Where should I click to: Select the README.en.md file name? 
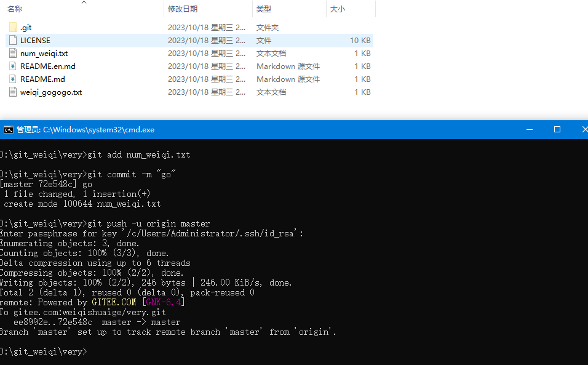click(47, 66)
